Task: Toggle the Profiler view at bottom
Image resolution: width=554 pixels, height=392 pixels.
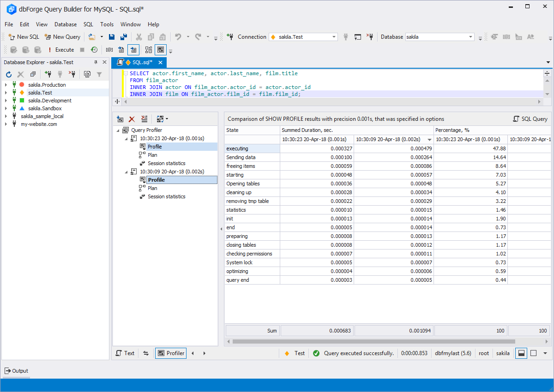Action: [171, 353]
